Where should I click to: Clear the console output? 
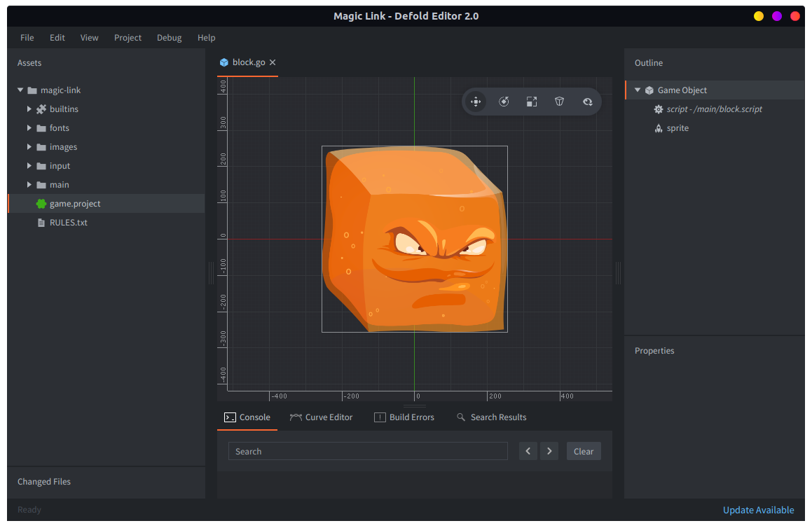[583, 452]
